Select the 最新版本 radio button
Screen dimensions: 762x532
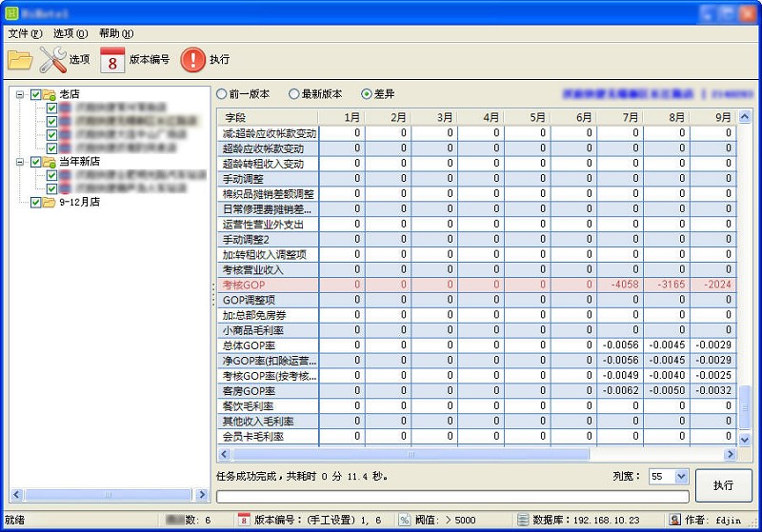tap(293, 94)
